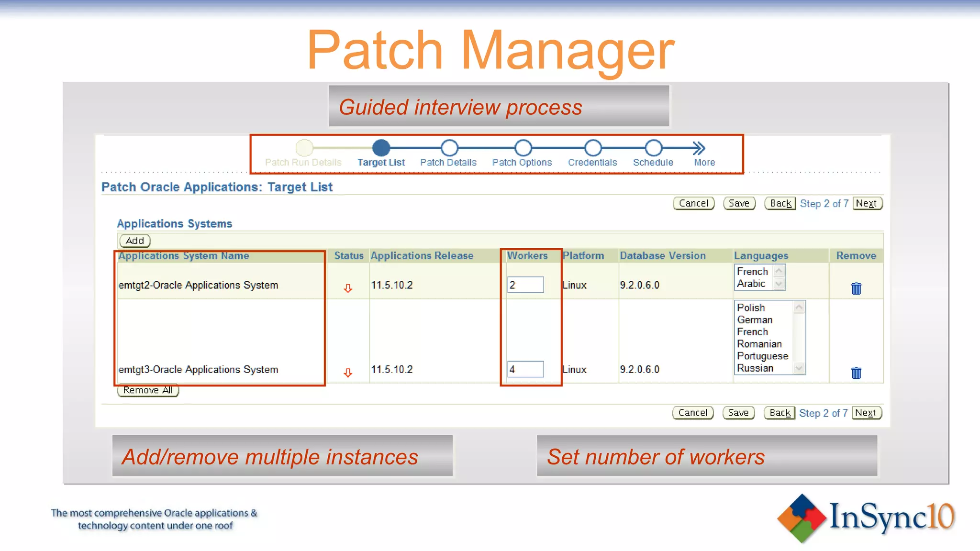Click the top Save button
980x551 pixels.
(739, 203)
